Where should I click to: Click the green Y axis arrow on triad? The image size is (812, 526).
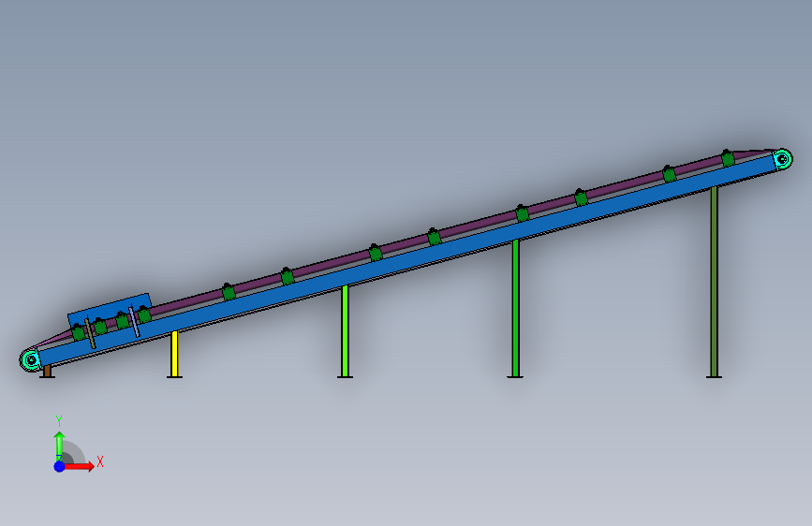pos(59,446)
